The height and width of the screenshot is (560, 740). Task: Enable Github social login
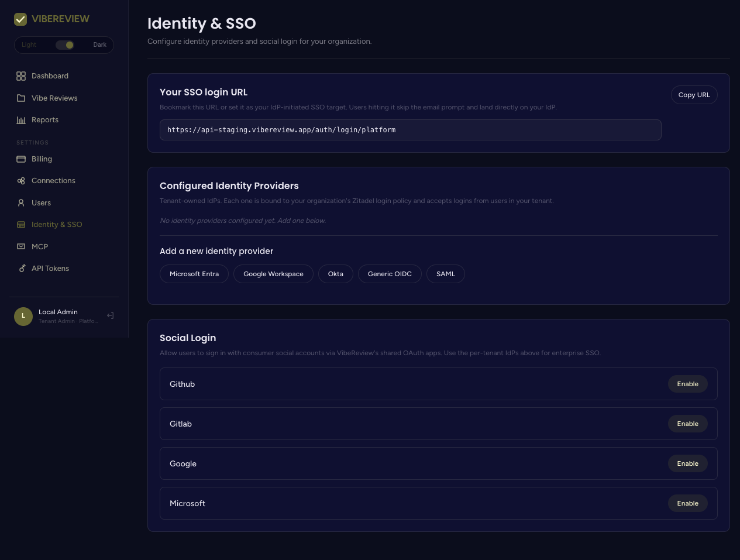click(x=688, y=384)
